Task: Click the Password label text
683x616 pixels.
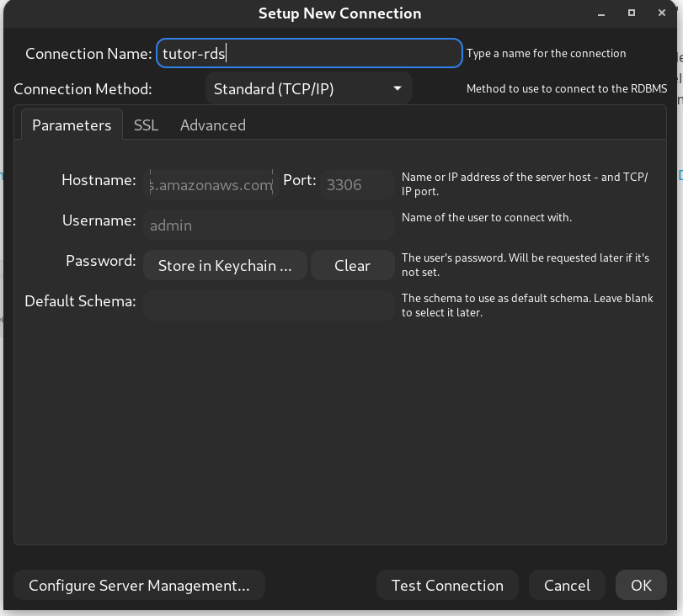Action: tap(100, 261)
